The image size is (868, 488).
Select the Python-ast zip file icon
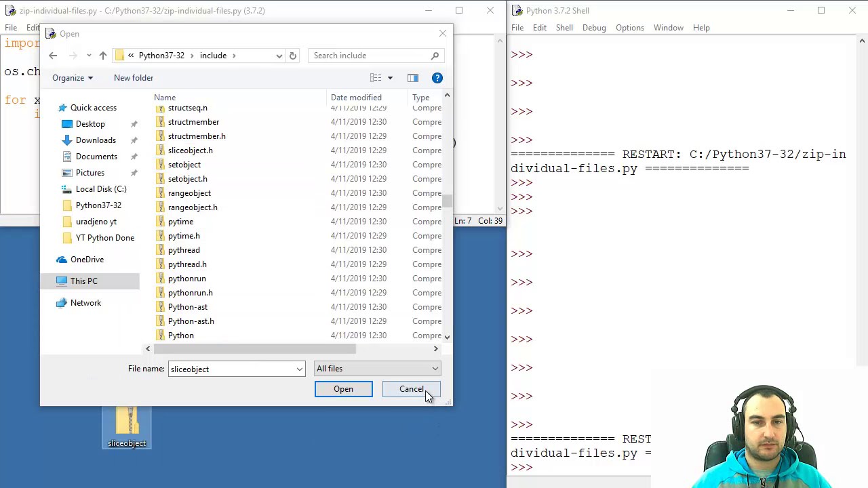160,307
